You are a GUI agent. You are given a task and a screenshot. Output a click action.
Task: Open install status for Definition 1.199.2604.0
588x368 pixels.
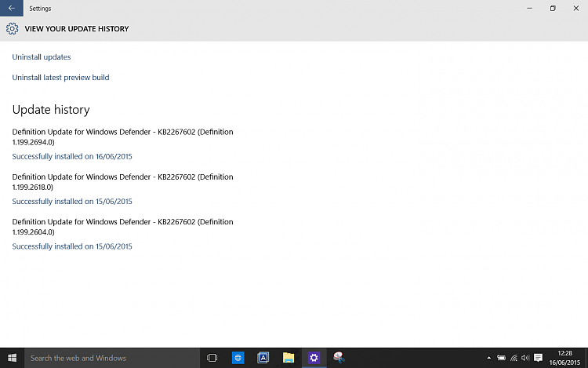(72, 246)
